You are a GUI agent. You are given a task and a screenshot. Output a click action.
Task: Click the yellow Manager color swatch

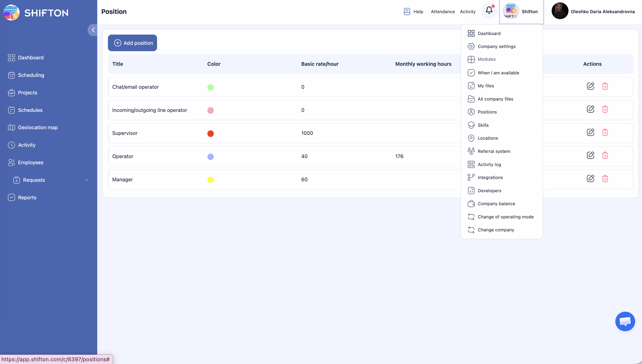[210, 180]
